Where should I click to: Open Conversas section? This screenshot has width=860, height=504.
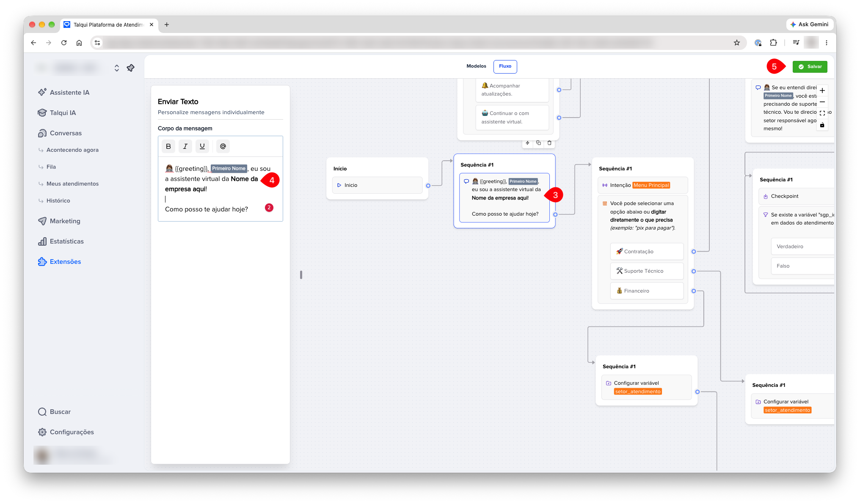[x=60, y=133]
